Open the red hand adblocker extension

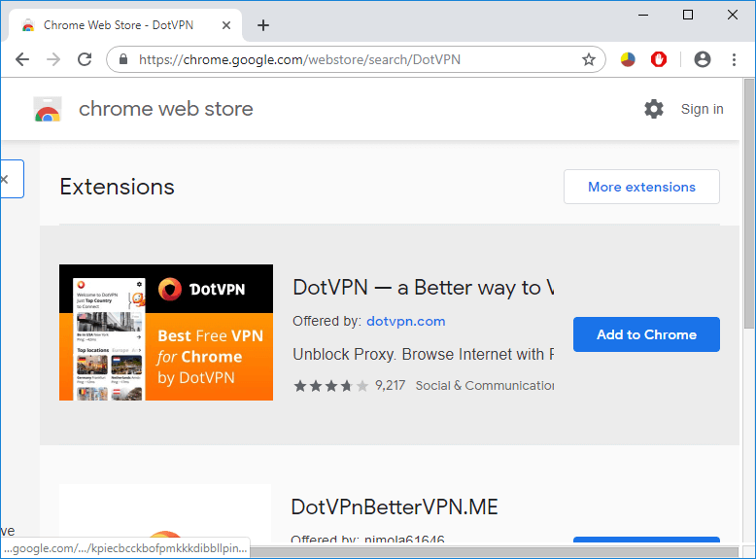659,59
